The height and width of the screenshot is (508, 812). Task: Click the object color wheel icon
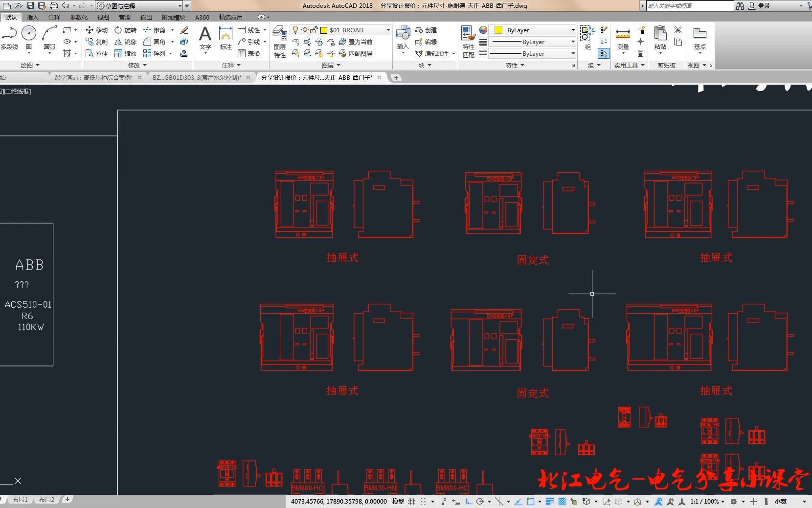coord(483,30)
